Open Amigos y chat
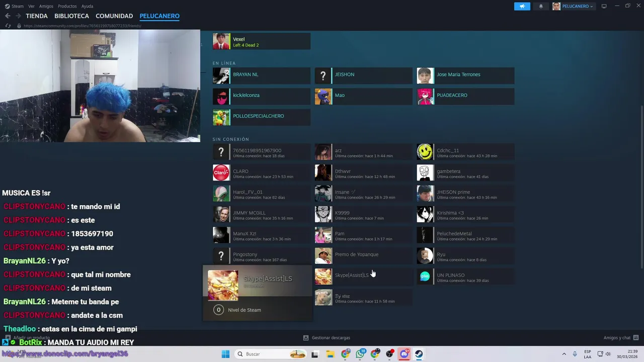The width and height of the screenshot is (644, 362). (621, 338)
